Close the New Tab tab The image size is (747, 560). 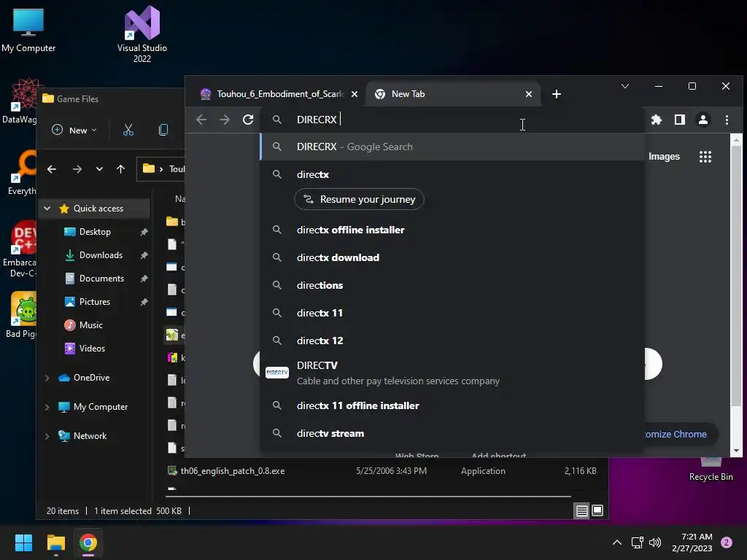[x=528, y=94]
